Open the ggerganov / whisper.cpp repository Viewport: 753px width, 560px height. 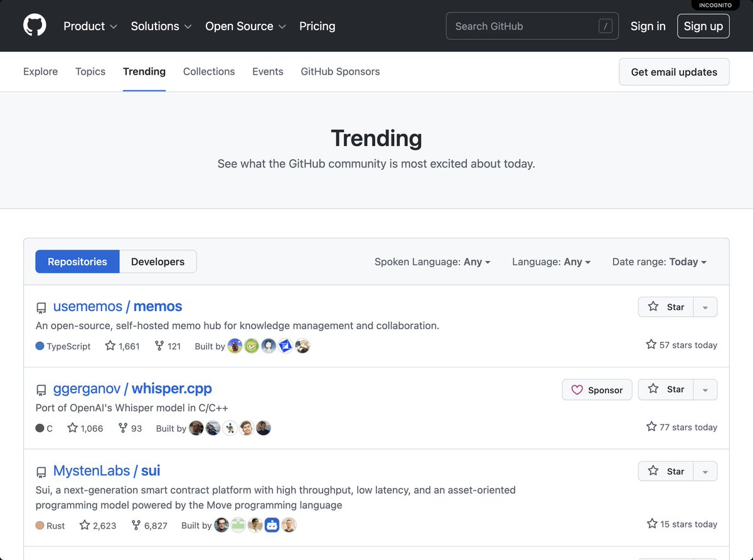pyautogui.click(x=132, y=389)
